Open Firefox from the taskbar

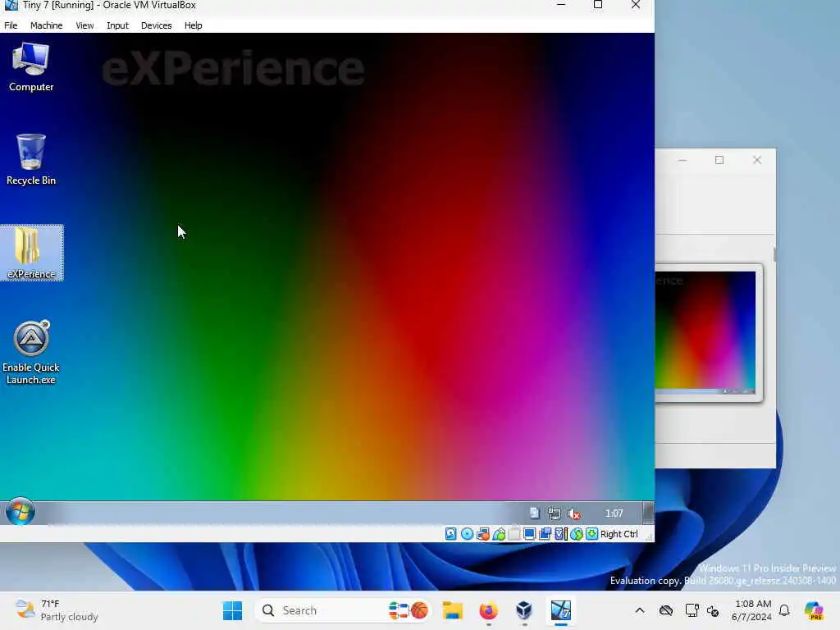tap(489, 610)
